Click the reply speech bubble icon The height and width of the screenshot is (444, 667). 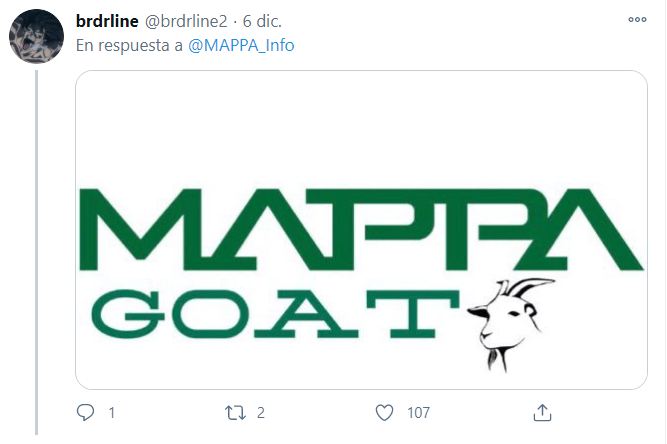click(85, 412)
